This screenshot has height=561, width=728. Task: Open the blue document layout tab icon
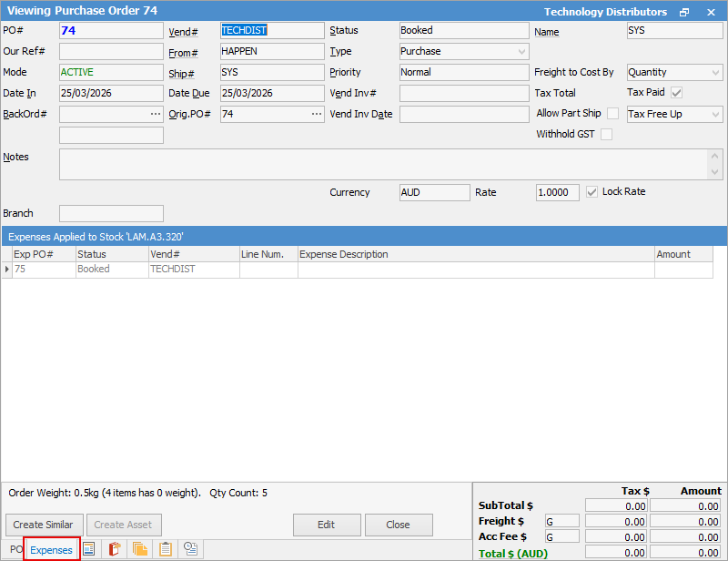click(x=89, y=549)
